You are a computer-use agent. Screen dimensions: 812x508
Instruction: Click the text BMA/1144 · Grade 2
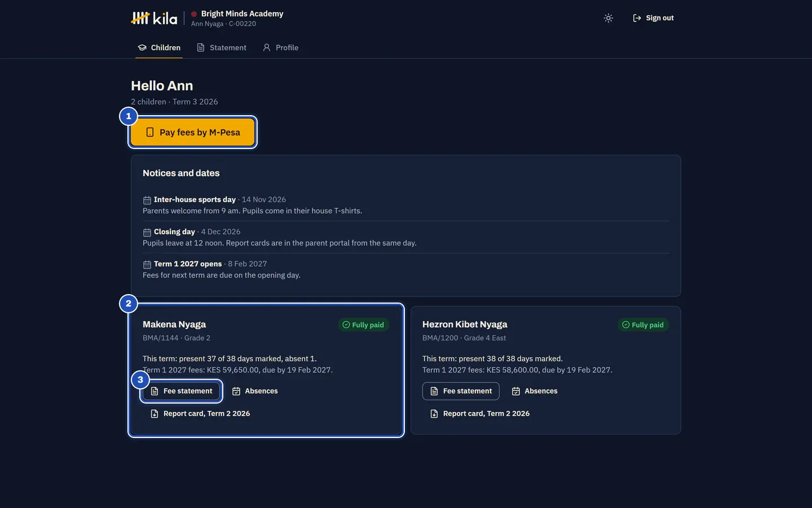click(x=176, y=338)
